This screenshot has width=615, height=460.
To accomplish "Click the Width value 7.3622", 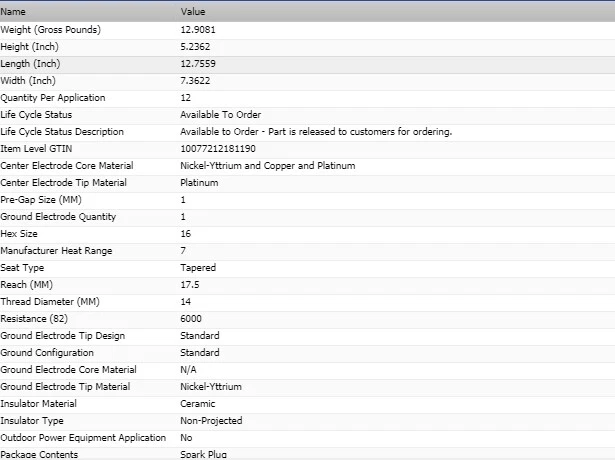I will (x=198, y=81).
